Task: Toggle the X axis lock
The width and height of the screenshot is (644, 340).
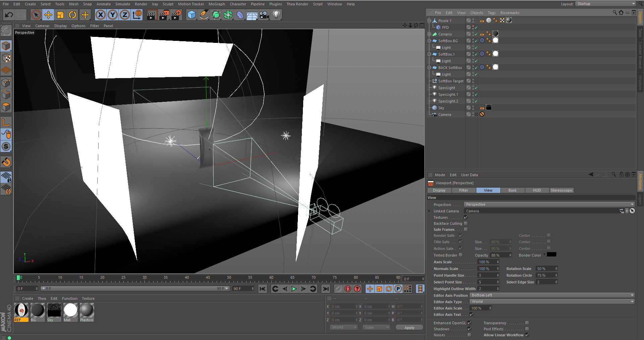Action: click(x=100, y=15)
